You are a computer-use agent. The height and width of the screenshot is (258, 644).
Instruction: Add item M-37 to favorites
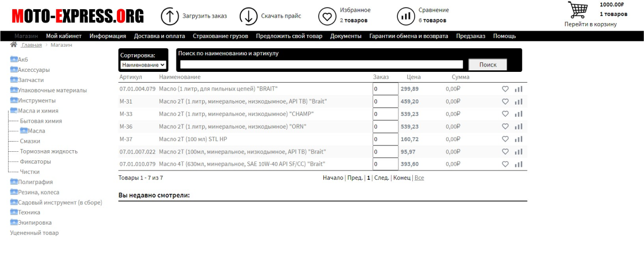(505, 139)
